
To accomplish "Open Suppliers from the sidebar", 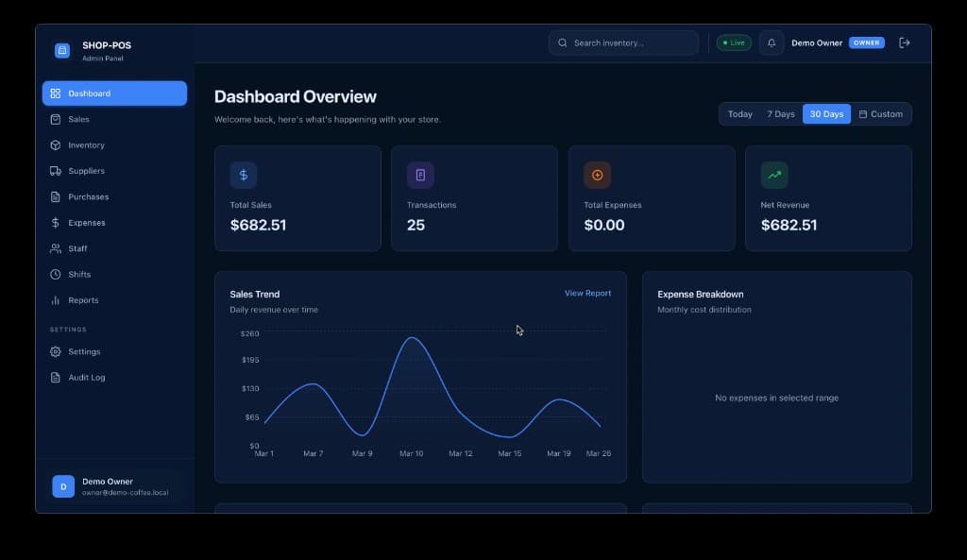I will click(114, 171).
